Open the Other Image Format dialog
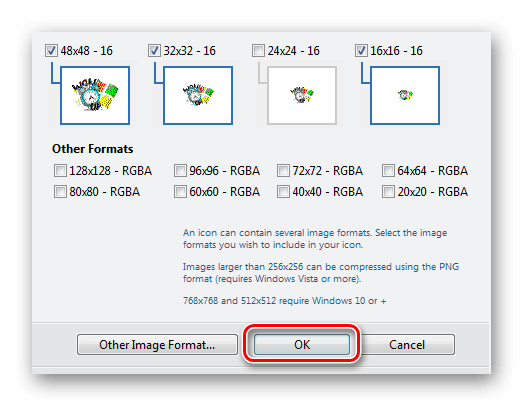Image resolution: width=523 pixels, height=406 pixels. [x=157, y=345]
